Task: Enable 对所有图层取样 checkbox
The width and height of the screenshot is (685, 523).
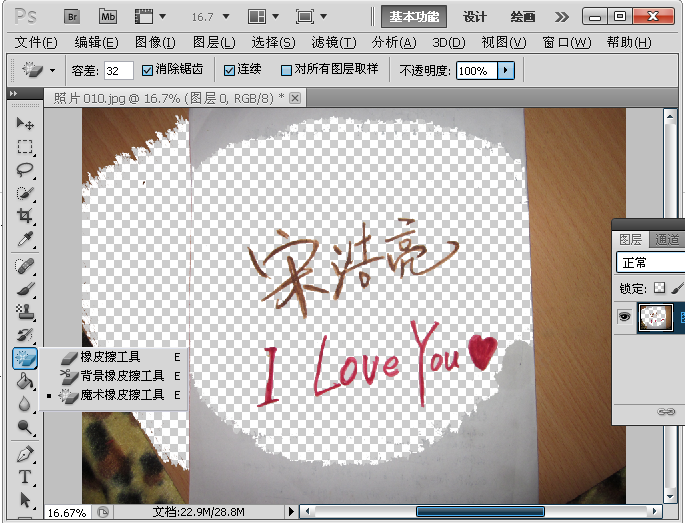Action: point(286,71)
